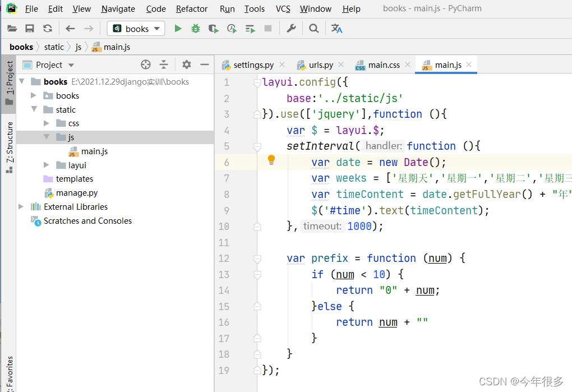This screenshot has height=392, width=572.
Task: Click the PyCharm logo icon
Action: tap(12, 8)
